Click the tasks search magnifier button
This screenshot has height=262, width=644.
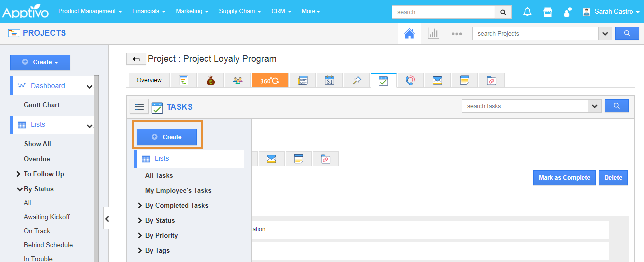tap(617, 106)
